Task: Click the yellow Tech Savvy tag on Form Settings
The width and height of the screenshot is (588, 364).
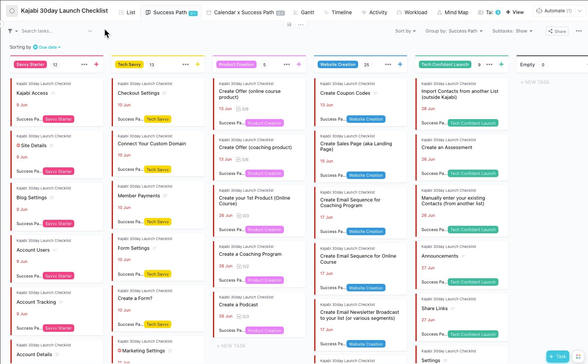Action: [x=158, y=274]
